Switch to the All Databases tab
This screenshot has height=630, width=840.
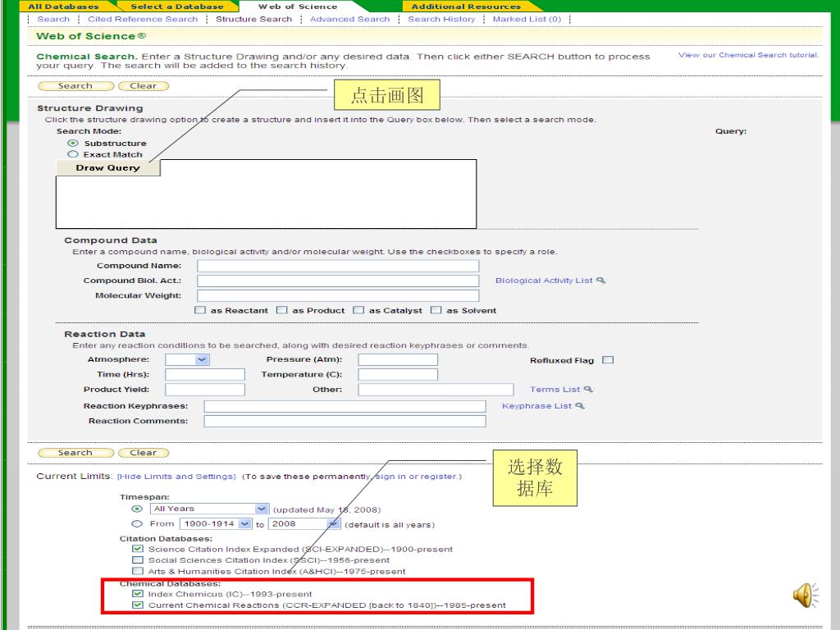[63, 7]
